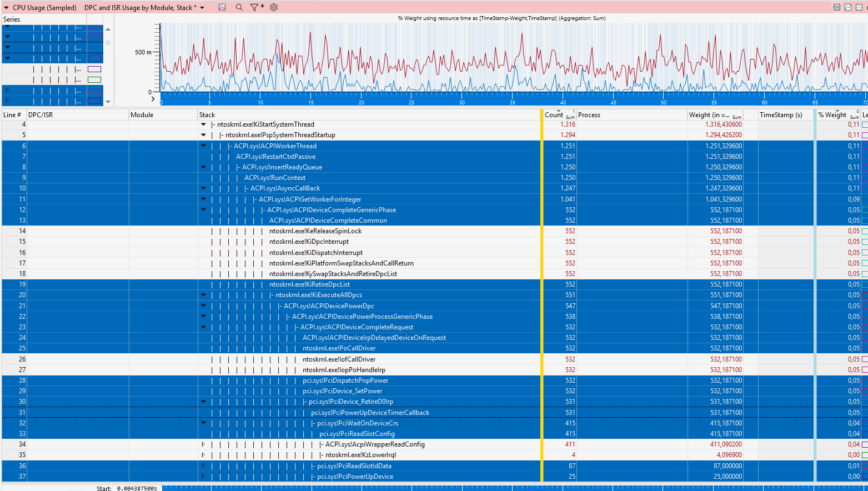The height and width of the screenshot is (491, 868).
Task: Click the TimeStamp (s) column header
Action: (x=786, y=115)
